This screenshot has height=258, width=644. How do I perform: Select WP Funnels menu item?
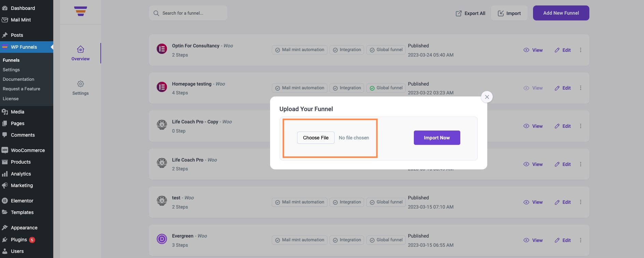pyautogui.click(x=26, y=47)
